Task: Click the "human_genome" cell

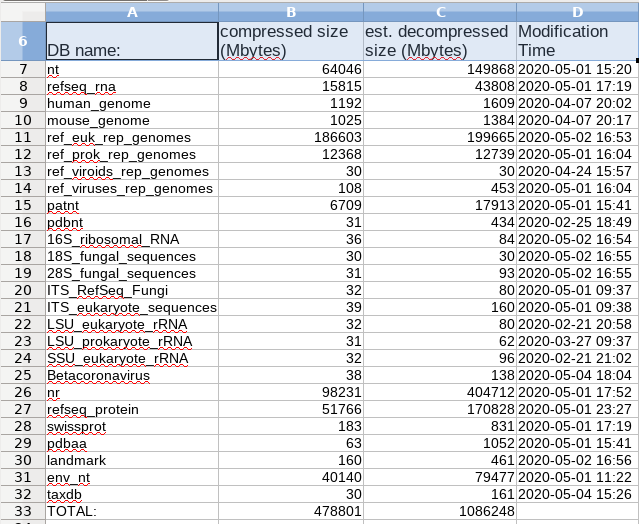Action: click(x=131, y=103)
